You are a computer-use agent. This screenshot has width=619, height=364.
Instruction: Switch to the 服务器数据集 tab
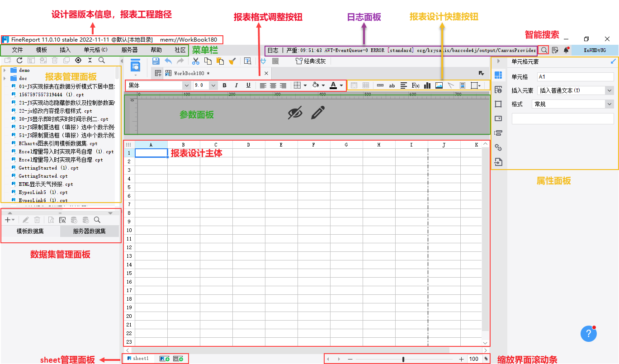click(x=90, y=231)
